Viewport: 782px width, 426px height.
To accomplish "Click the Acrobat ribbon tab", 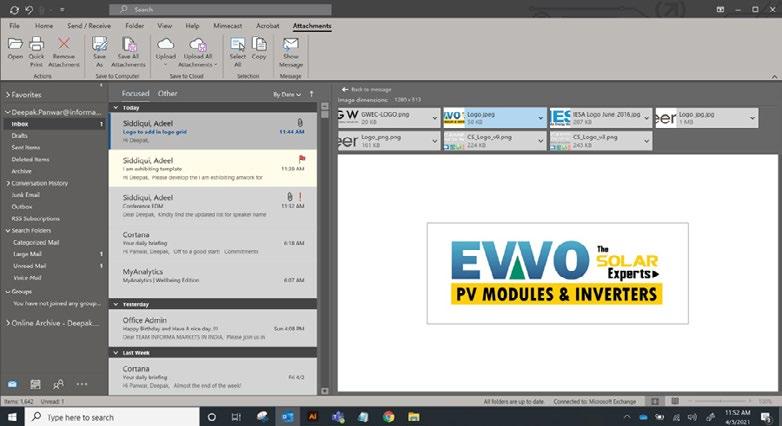I will [x=267, y=25].
